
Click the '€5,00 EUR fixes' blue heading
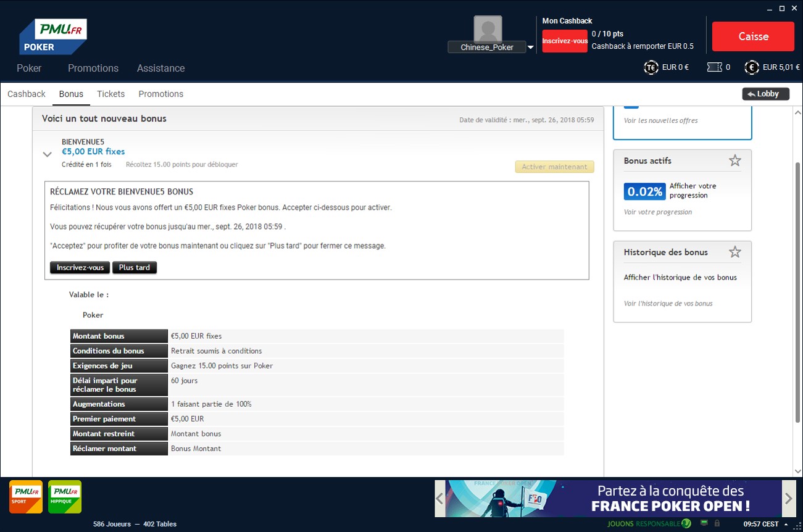click(x=93, y=151)
